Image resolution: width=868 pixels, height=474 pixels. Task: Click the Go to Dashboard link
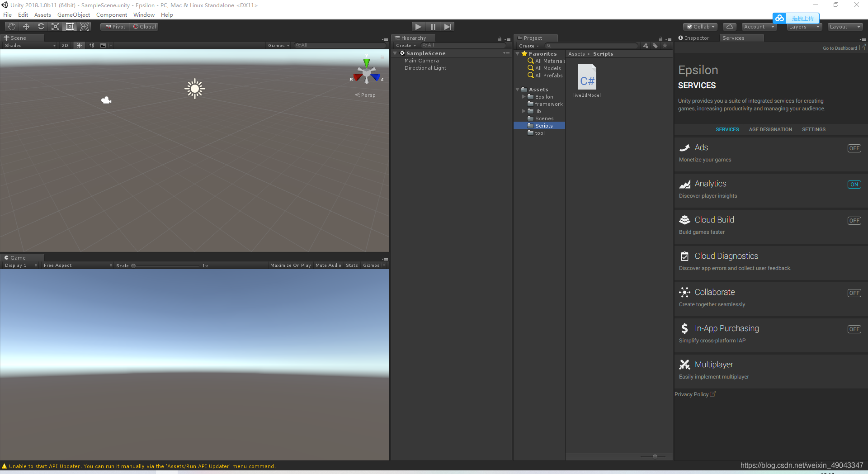click(844, 48)
